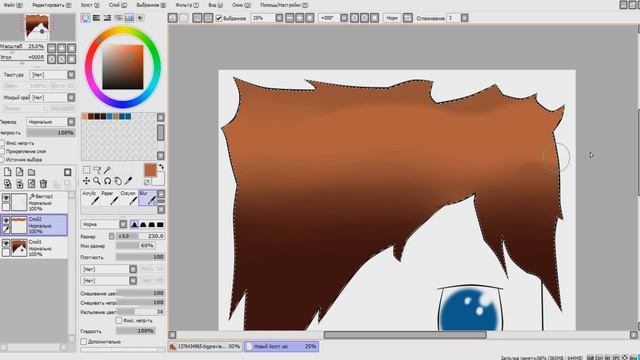Toggle brush Фикс. непр-ть checkbox
This screenshot has height=360, width=640.
pos(118,321)
